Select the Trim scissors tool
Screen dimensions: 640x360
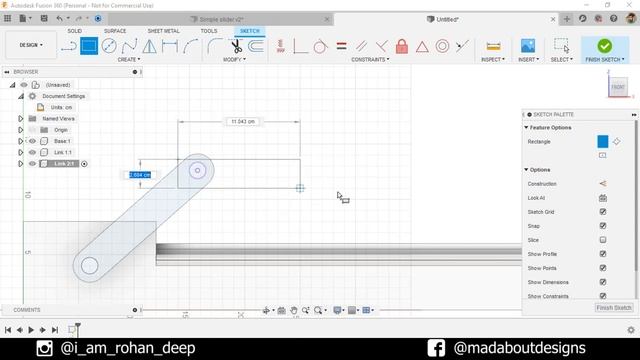(236, 46)
